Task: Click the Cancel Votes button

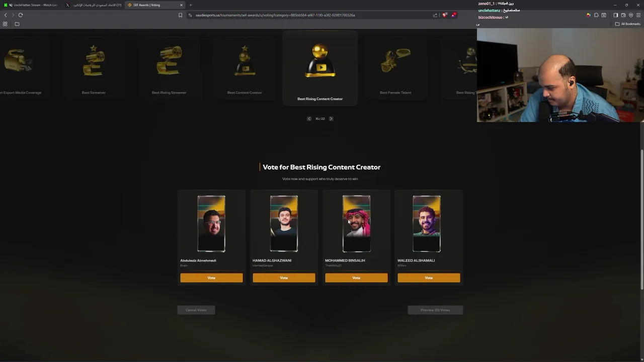Action: point(196,310)
